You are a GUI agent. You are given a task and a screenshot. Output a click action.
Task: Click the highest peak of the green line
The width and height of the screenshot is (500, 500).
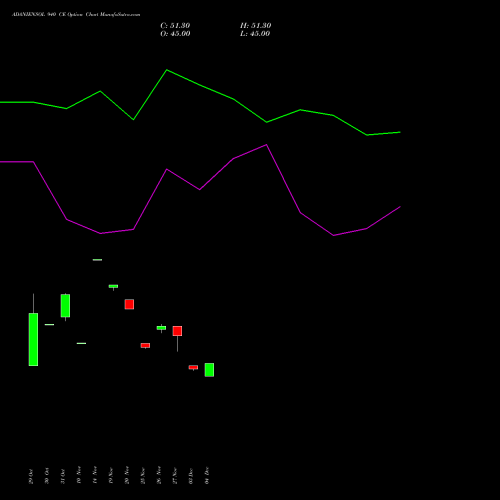click(x=167, y=70)
